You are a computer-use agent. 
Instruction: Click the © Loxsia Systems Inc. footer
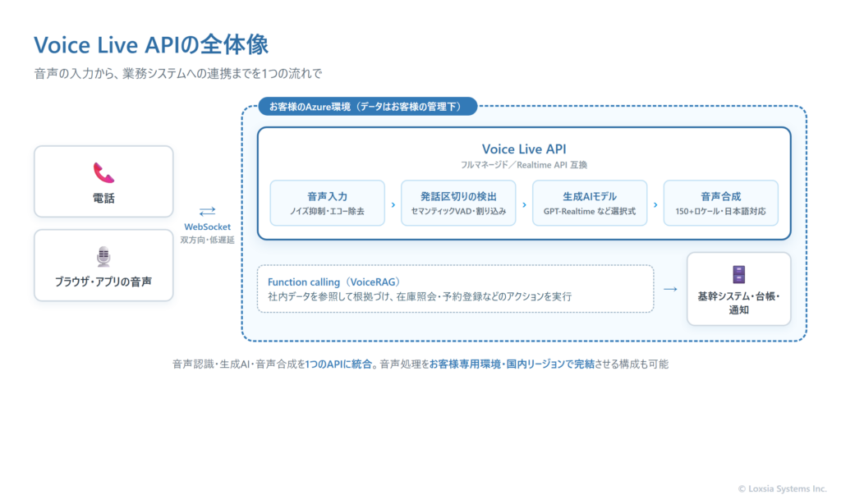pyautogui.click(x=782, y=488)
